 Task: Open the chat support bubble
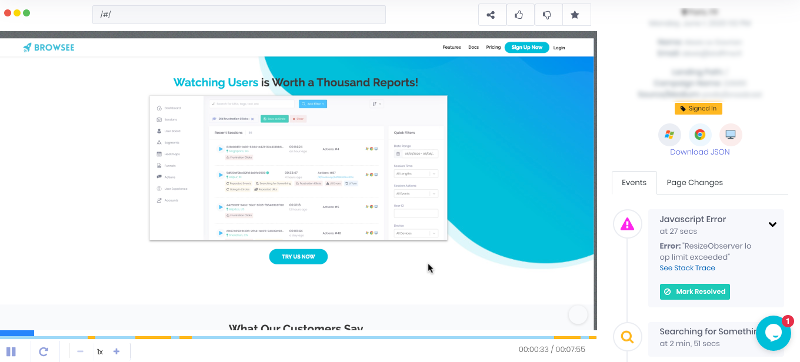pyautogui.click(x=773, y=333)
